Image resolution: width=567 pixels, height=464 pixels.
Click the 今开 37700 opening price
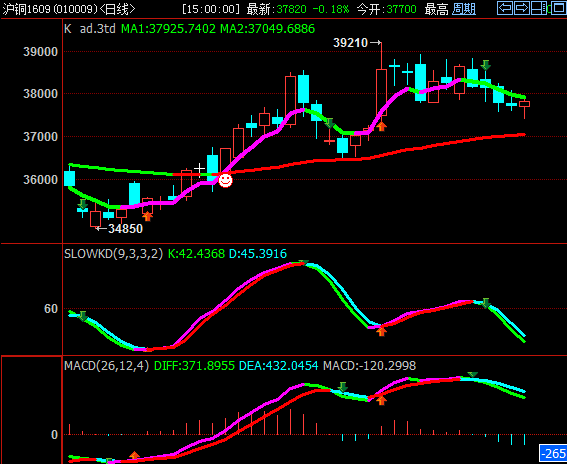coord(387,9)
